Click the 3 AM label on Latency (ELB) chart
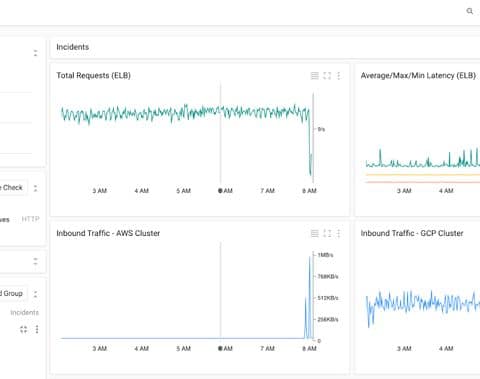The width and height of the screenshot is (480, 379). pos(404,191)
